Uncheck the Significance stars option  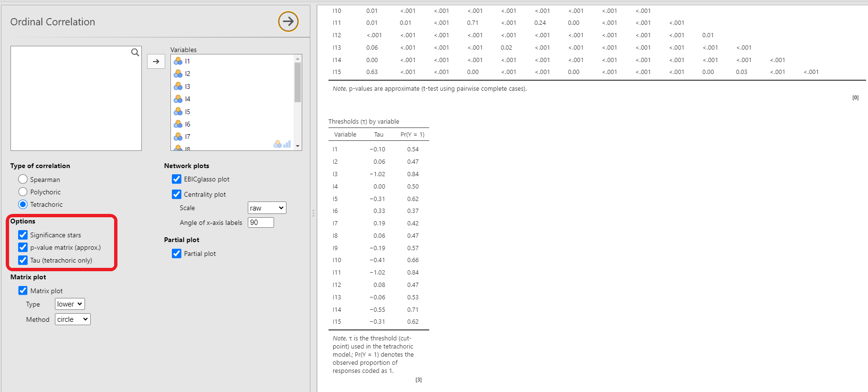[x=23, y=235]
